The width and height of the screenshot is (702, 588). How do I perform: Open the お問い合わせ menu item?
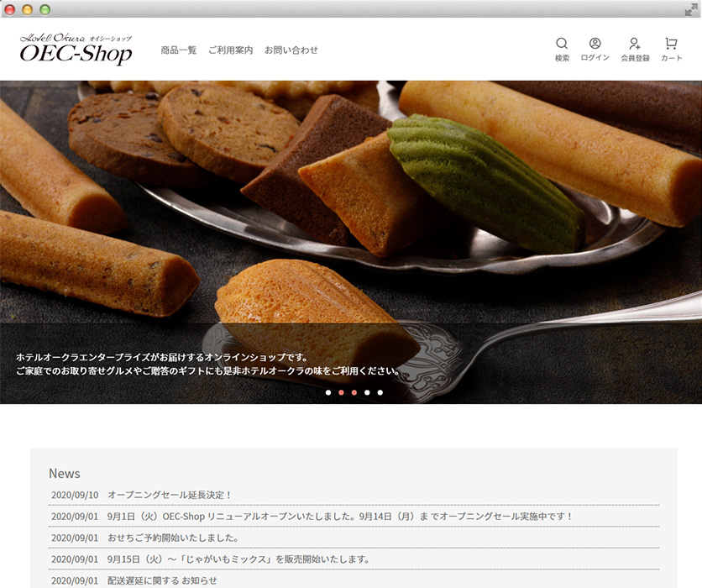tap(291, 50)
